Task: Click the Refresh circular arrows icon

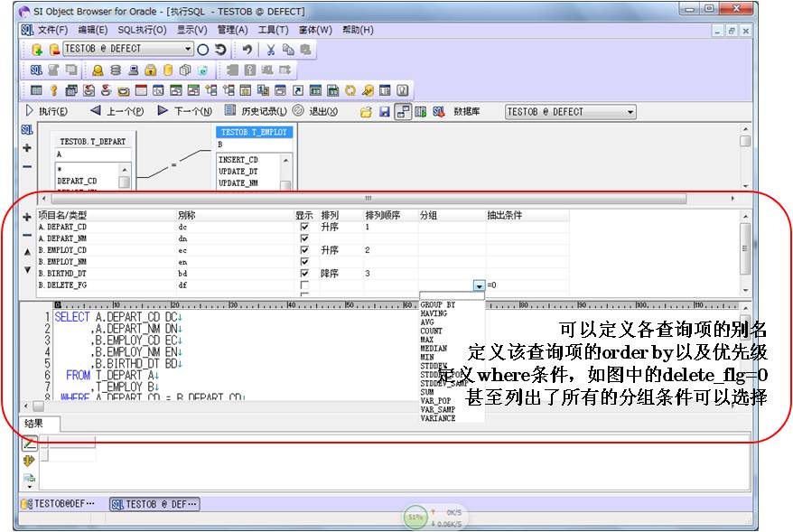Action: click(x=221, y=49)
